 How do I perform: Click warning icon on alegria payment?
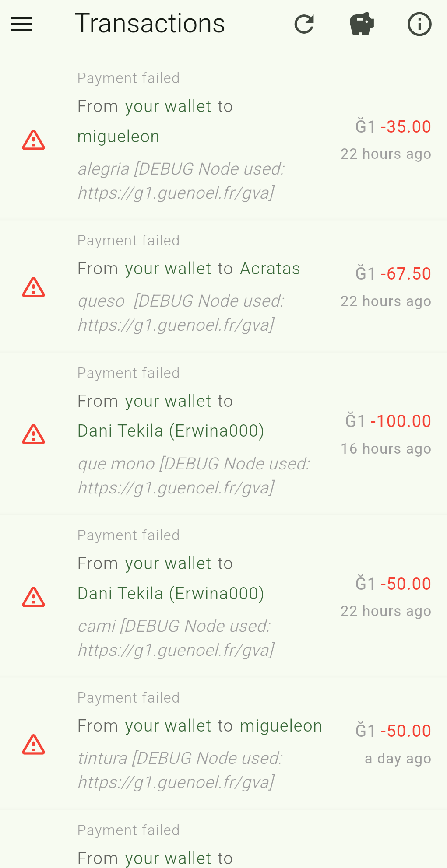point(34,140)
